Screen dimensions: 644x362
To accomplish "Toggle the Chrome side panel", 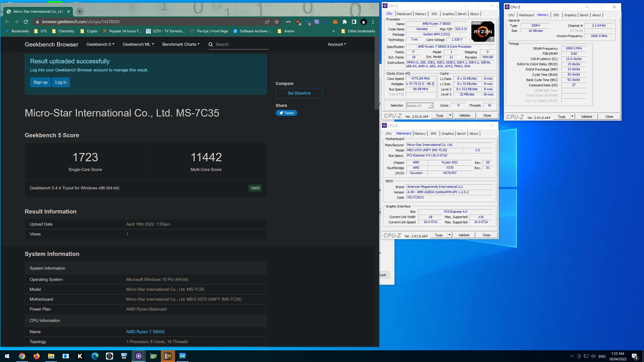I will [354, 22].
